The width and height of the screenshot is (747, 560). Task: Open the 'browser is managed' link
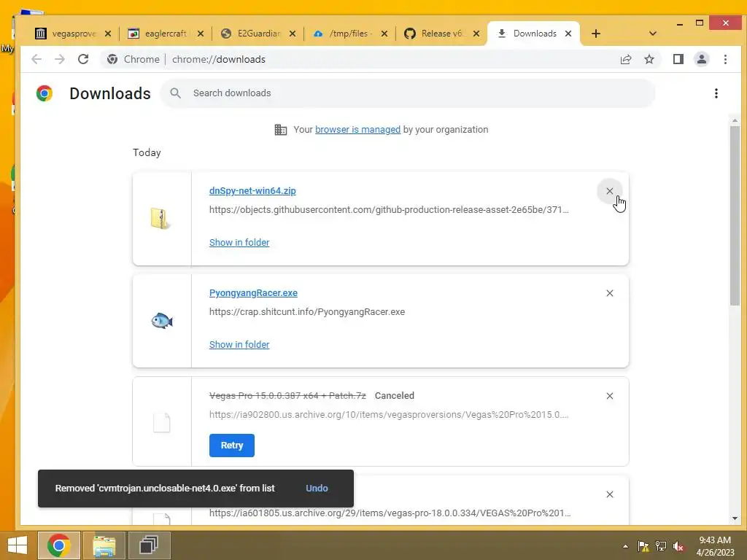pyautogui.click(x=357, y=130)
